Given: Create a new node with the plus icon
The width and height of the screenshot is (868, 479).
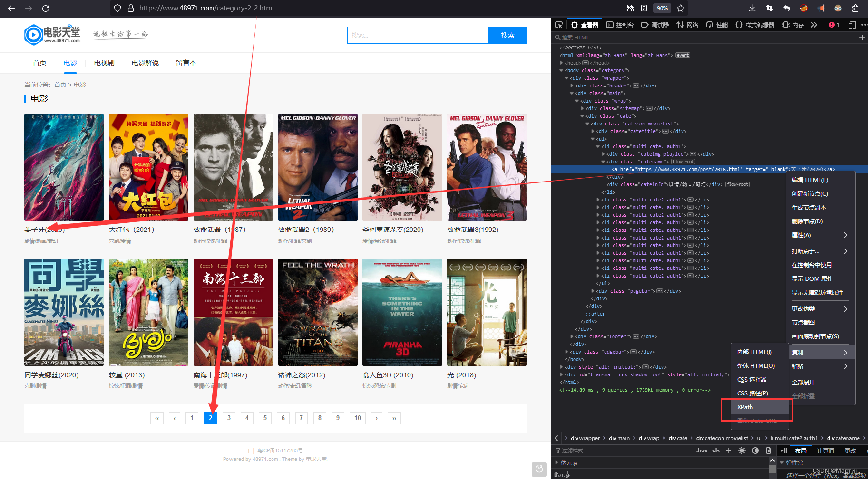Looking at the screenshot, I should click(862, 38).
